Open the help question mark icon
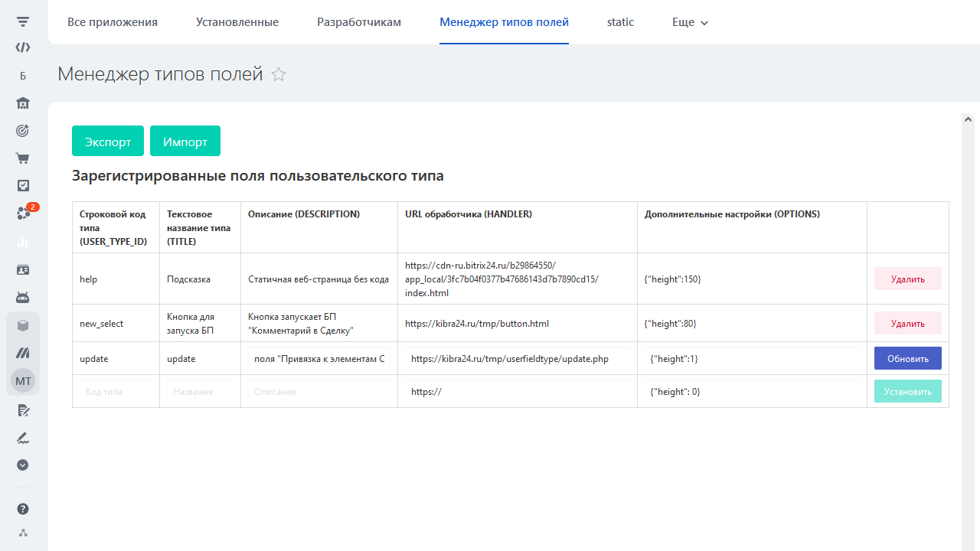980x551 pixels. click(x=23, y=509)
